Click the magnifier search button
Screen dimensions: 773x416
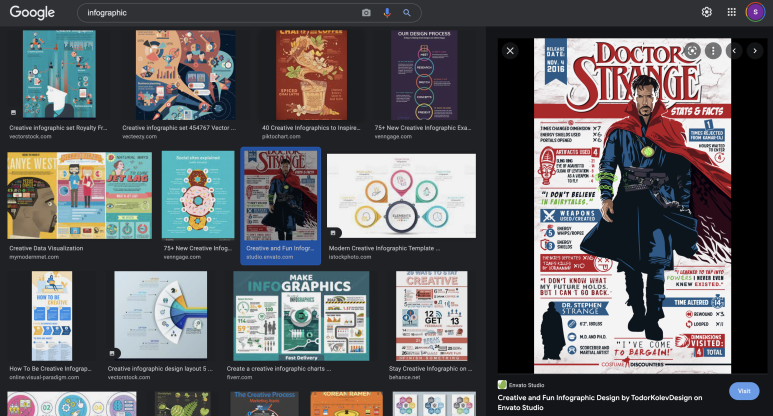pos(407,13)
